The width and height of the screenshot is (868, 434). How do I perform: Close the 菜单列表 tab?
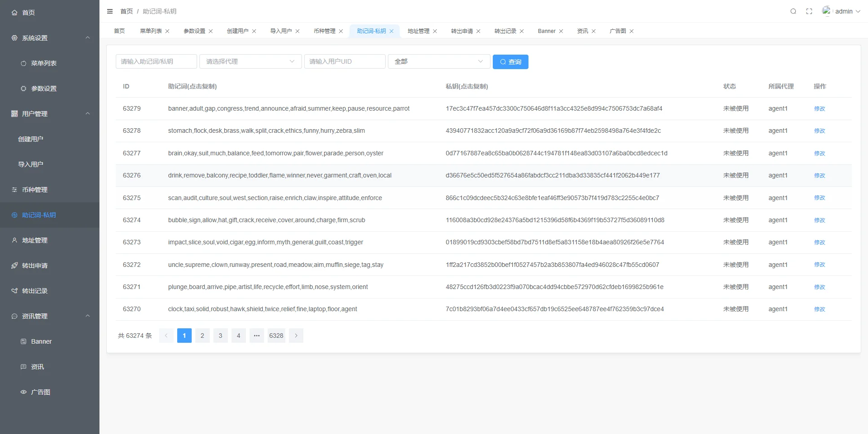tap(167, 31)
